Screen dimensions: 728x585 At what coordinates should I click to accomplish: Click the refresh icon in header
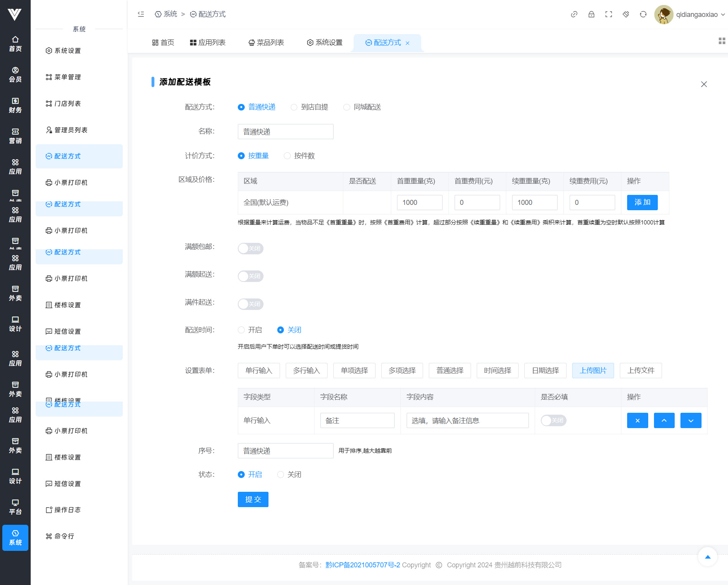[x=643, y=14]
